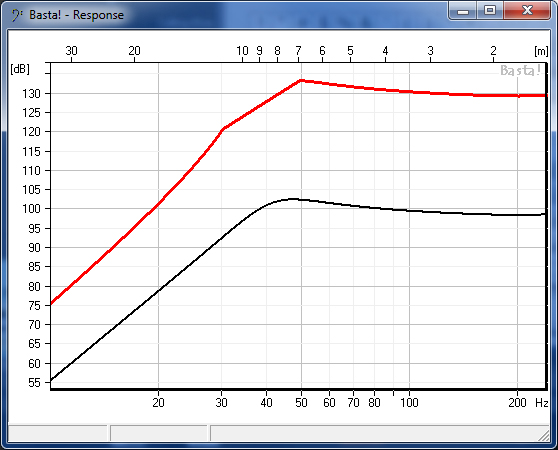558x450 pixels.
Task: Click the 30 m wavelength label on top axis
Action: point(71,51)
